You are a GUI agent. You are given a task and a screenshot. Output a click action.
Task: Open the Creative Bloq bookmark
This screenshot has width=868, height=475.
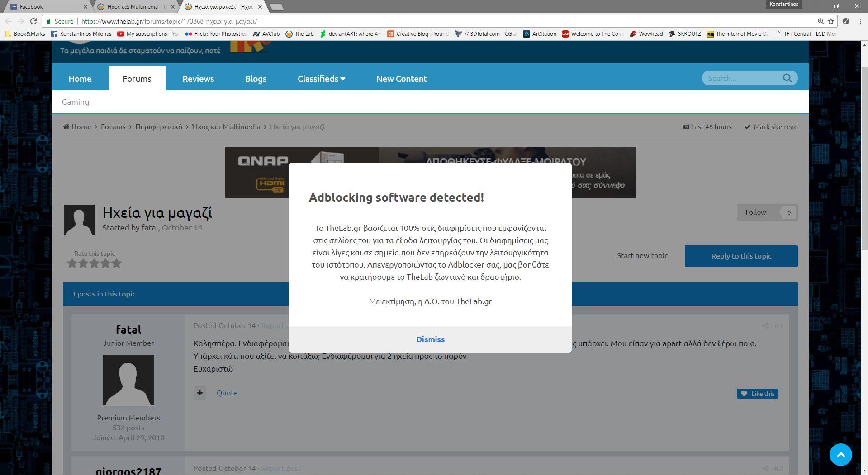click(418, 34)
